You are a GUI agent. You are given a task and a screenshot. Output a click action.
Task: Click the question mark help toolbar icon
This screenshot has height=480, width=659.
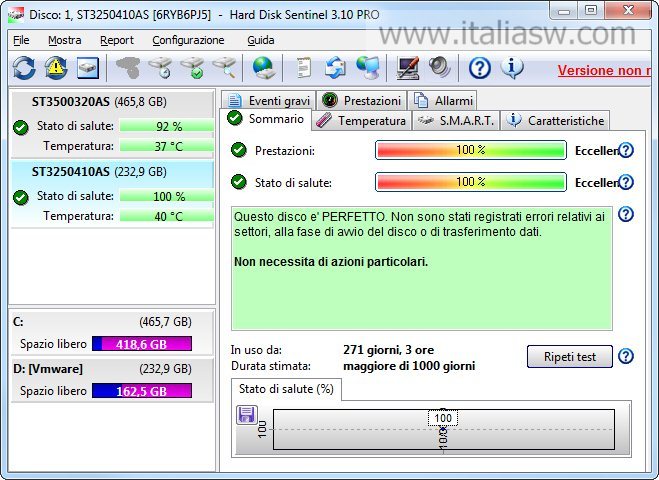coord(480,68)
